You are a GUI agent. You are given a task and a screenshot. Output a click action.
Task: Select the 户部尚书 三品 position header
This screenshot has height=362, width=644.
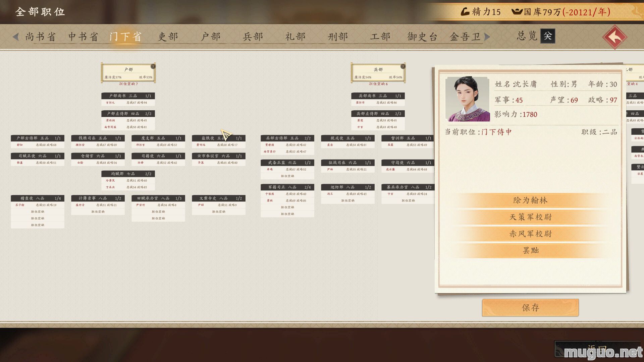(x=128, y=96)
